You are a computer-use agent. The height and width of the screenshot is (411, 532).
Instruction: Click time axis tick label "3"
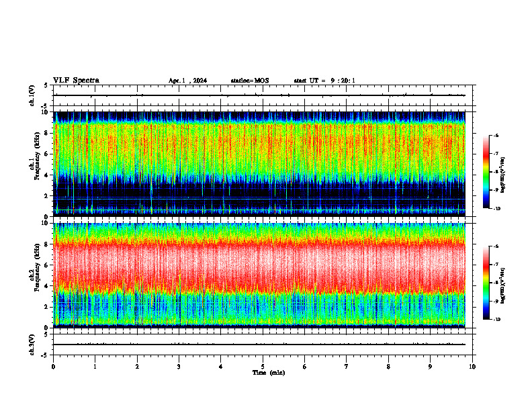[179, 367]
